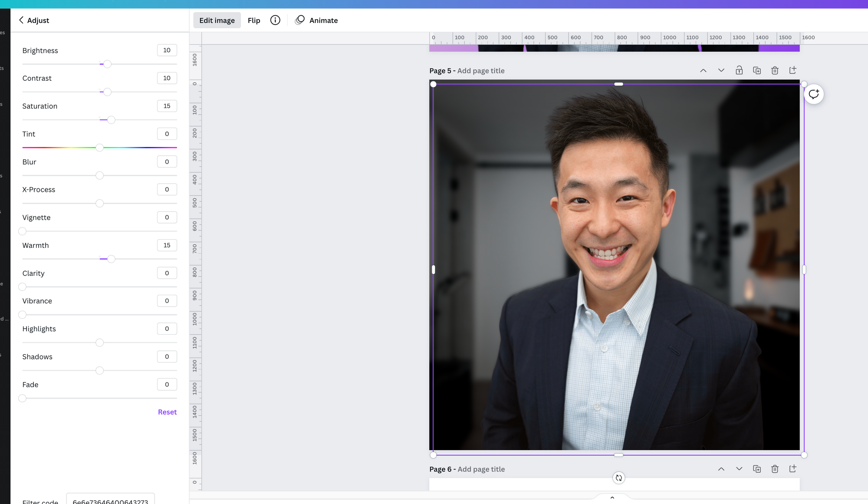Viewport: 868px width, 504px height.
Task: Expand the bottom pages drawer chevron
Action: (x=612, y=497)
